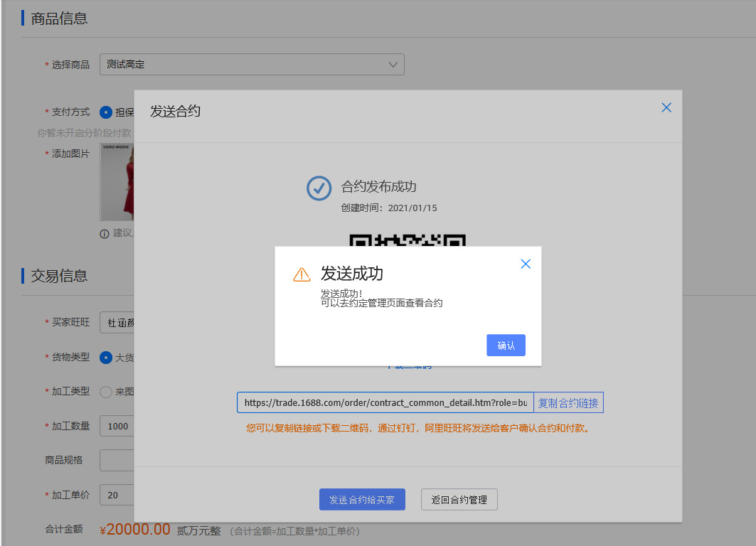
Task: Open the 选择商品 product dropdown
Action: point(252,64)
